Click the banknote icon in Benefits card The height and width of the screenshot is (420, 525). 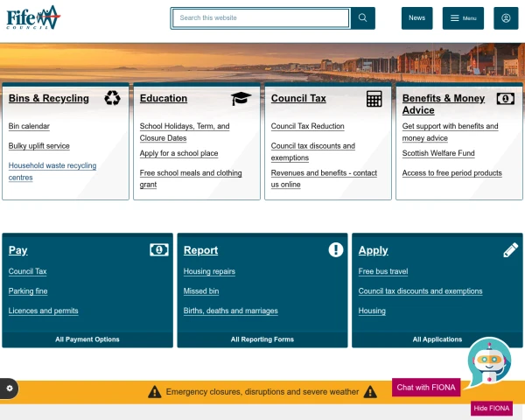coord(505,99)
